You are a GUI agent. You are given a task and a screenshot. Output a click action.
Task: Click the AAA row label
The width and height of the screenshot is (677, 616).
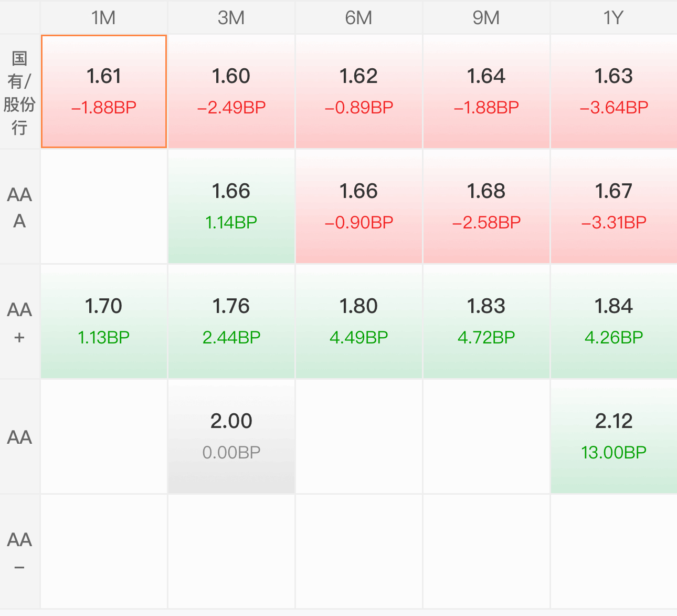[19, 207]
